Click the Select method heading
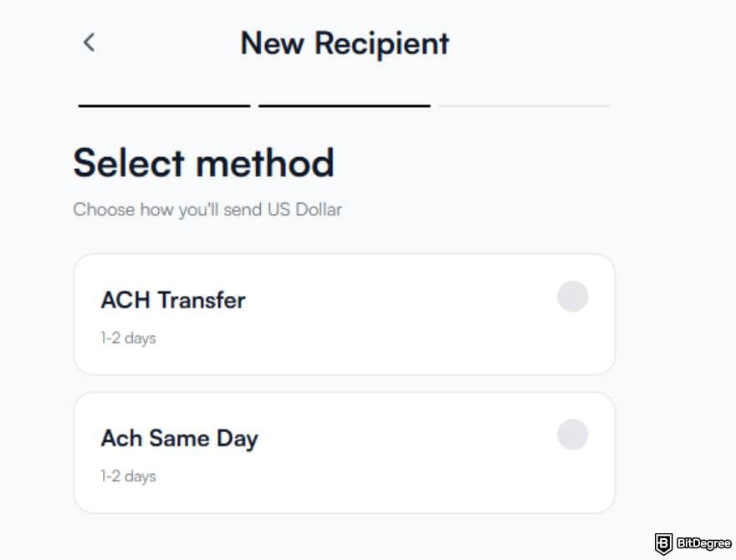736x560 pixels. point(204,162)
